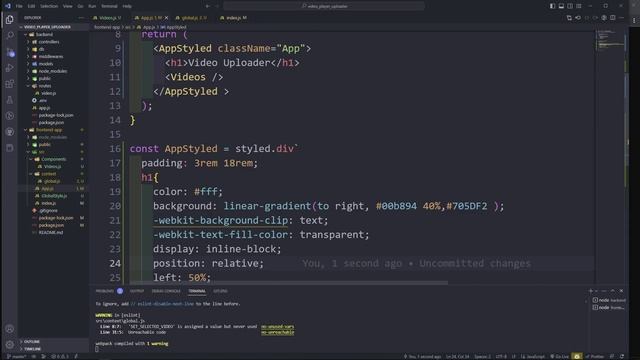Open .env file in explorer

pyautogui.click(x=53, y=100)
